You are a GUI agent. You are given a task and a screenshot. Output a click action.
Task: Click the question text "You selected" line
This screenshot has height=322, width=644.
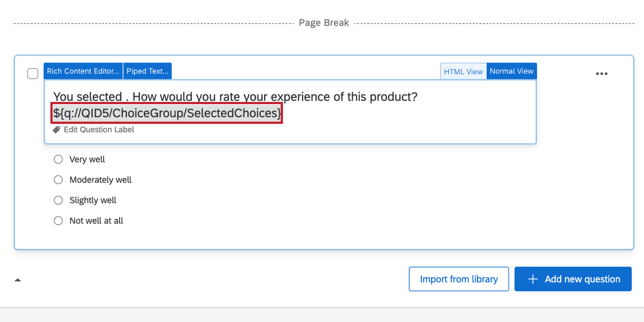[235, 97]
